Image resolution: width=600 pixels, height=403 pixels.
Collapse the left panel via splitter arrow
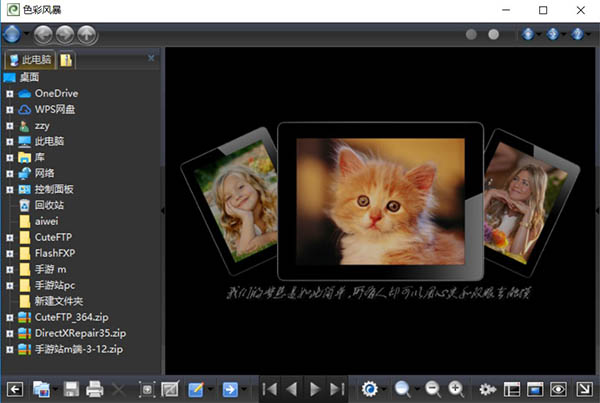click(x=163, y=210)
